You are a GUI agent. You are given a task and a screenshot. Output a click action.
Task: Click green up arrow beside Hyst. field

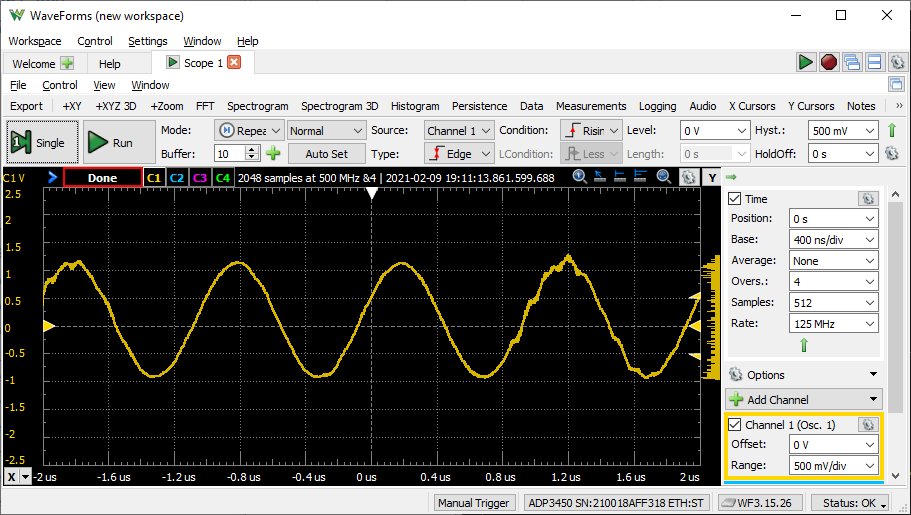click(892, 130)
